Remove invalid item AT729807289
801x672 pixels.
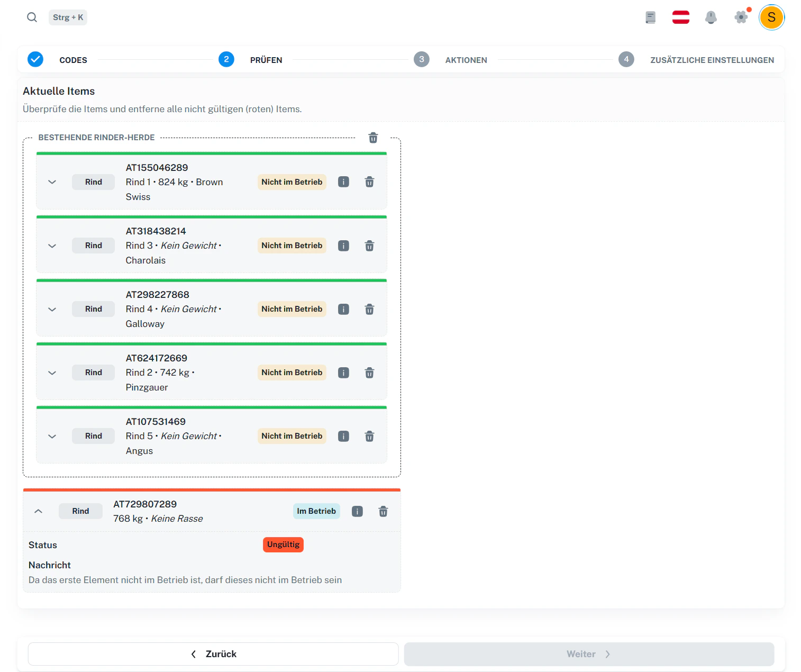click(x=383, y=511)
